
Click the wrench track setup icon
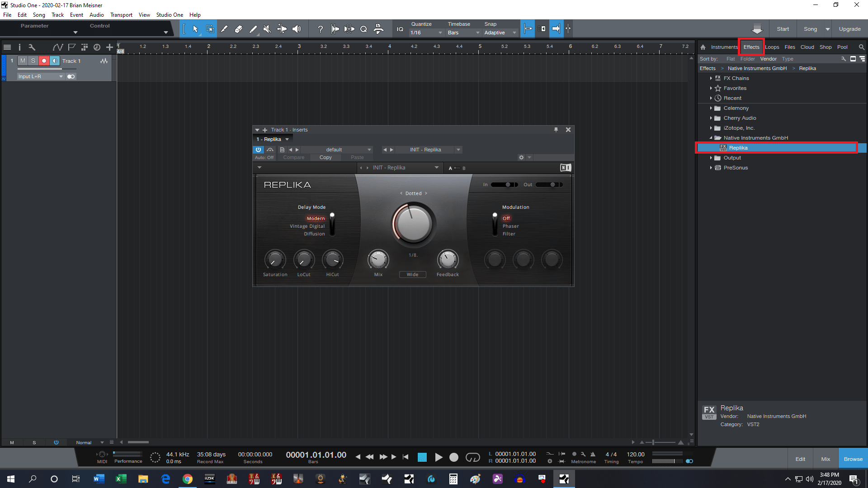32,47
